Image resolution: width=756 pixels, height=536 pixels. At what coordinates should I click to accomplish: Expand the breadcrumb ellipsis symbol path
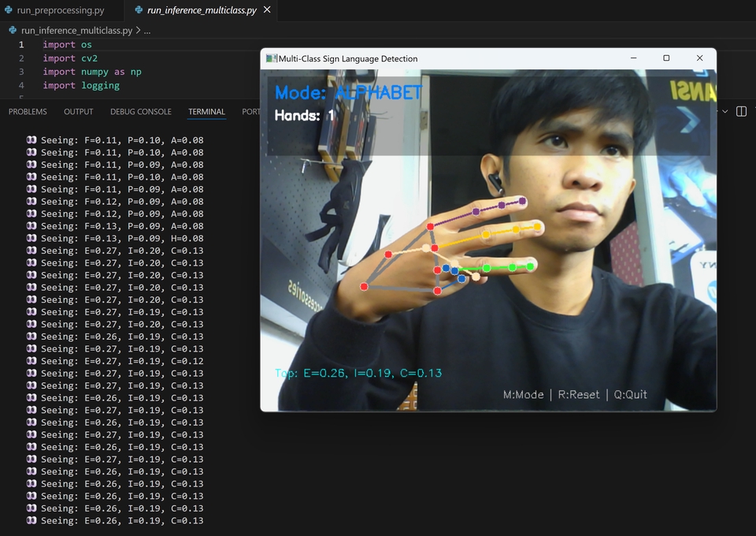(x=147, y=31)
